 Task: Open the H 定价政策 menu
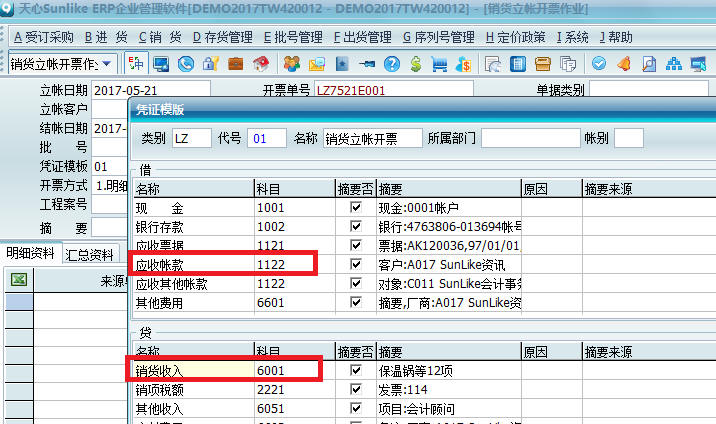coord(516,37)
